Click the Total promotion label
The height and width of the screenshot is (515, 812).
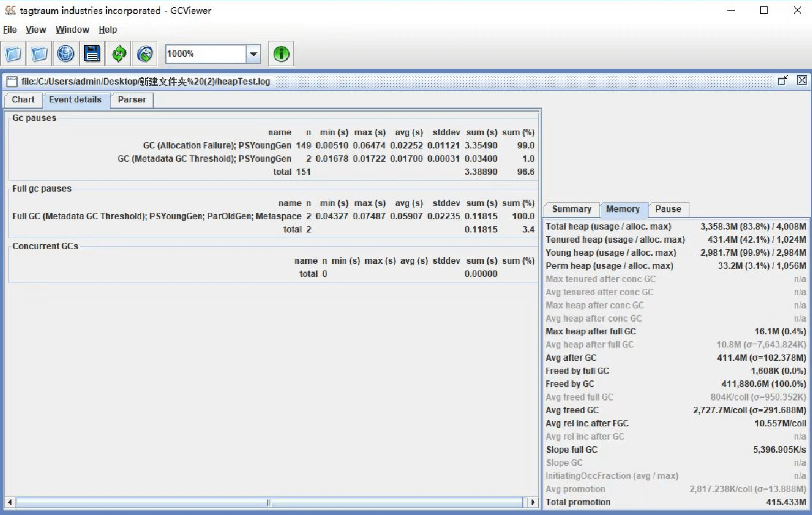(x=578, y=503)
